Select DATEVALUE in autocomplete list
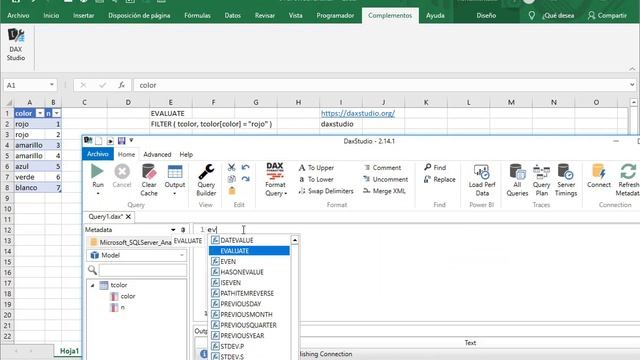Viewport: 640px width, 360px height. pyautogui.click(x=249, y=240)
